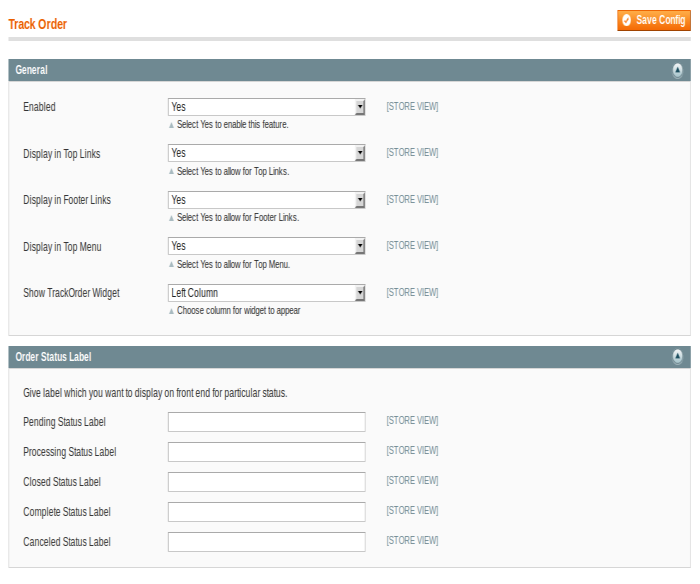700x584 pixels.
Task: Click the 'Select Yes to allow for Top Menu.' hint
Action: point(233,264)
